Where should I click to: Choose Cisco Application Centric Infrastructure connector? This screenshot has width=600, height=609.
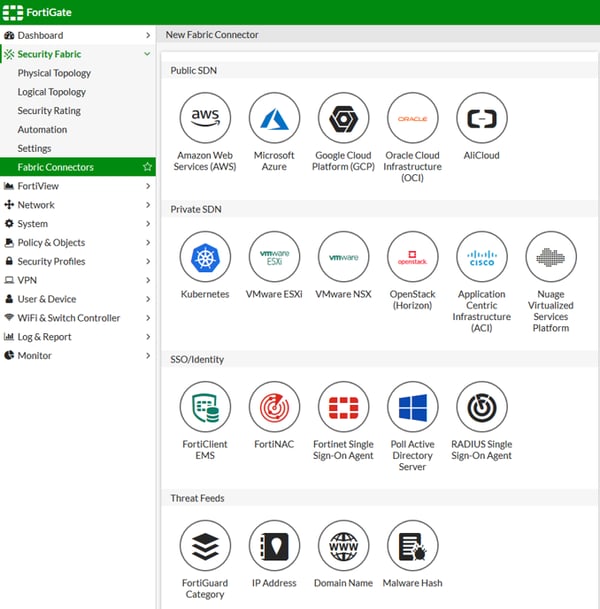pos(482,257)
